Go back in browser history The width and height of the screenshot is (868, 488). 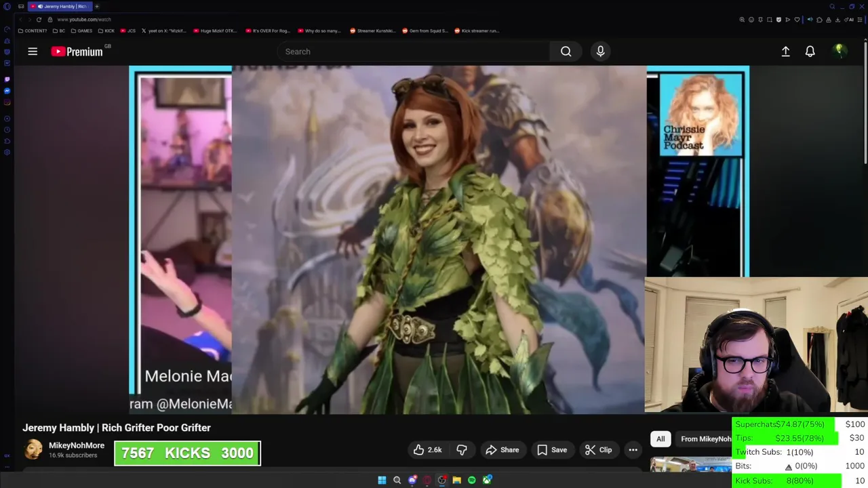coord(21,20)
